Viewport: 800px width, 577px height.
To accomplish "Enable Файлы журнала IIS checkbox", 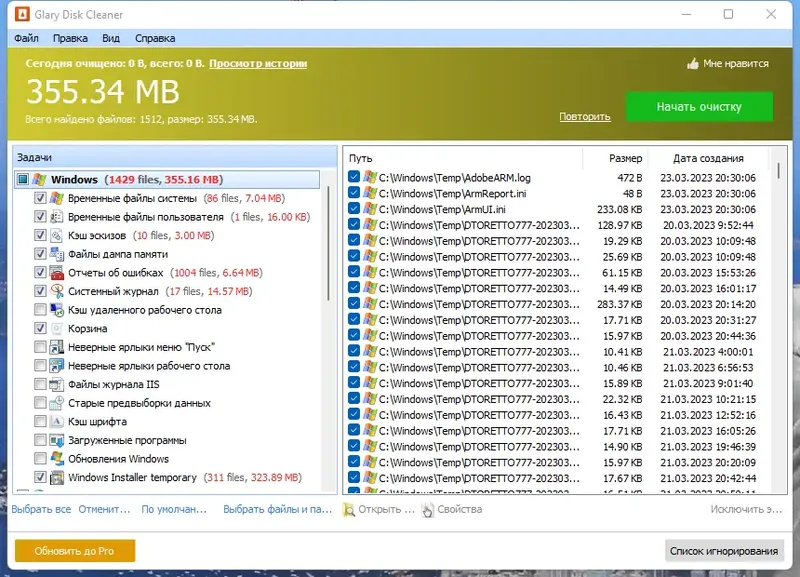I will pyautogui.click(x=40, y=384).
